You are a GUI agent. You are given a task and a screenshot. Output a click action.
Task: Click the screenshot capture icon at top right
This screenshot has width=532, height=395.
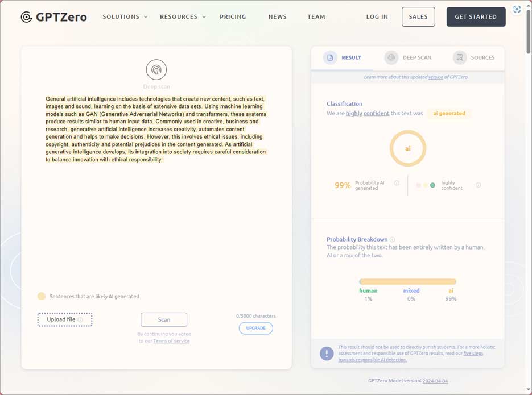point(517,10)
